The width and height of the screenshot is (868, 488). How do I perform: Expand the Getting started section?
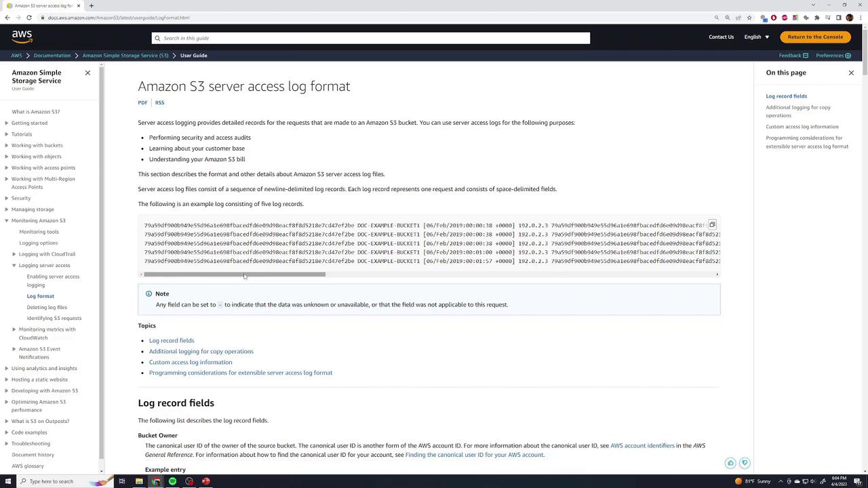click(7, 123)
